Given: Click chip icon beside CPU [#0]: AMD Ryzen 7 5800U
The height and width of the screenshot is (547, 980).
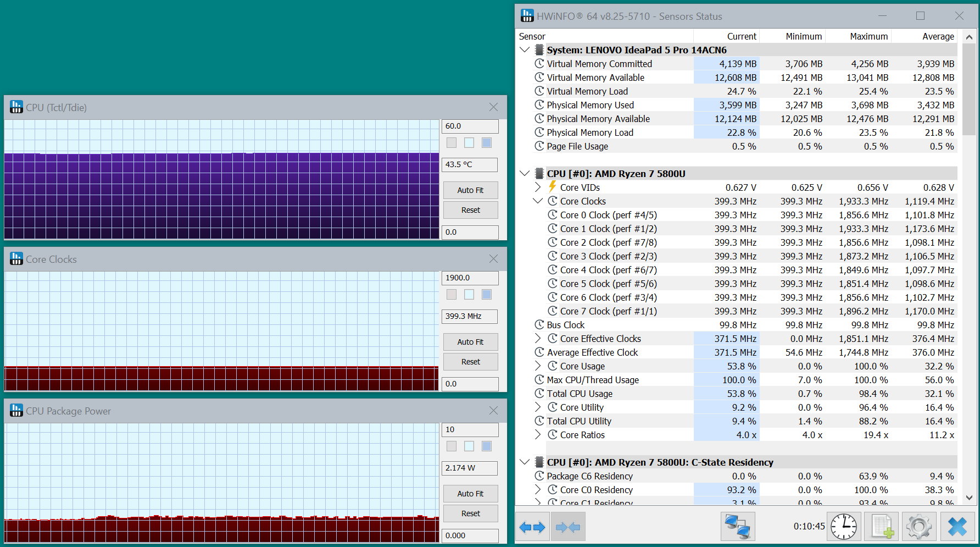Looking at the screenshot, I should click(539, 173).
